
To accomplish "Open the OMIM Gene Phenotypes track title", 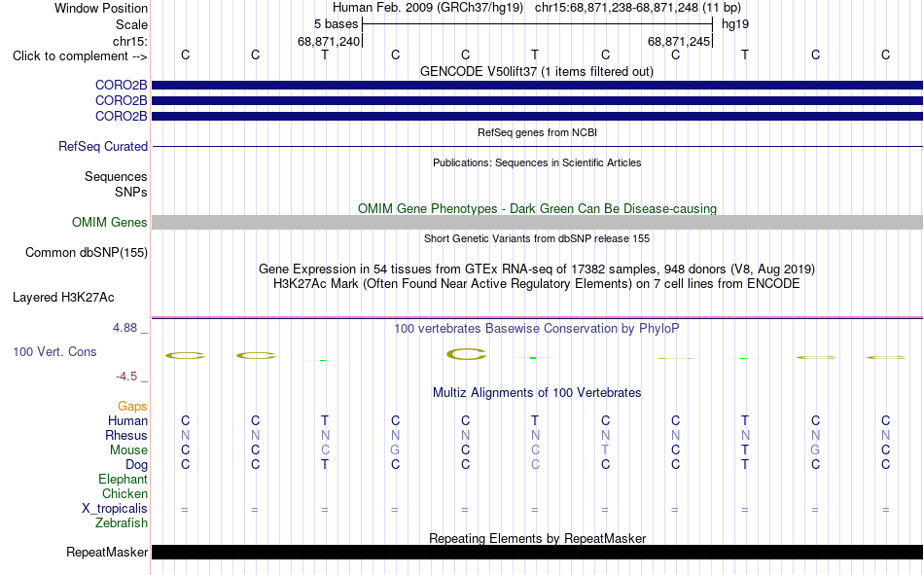I will point(537,209).
